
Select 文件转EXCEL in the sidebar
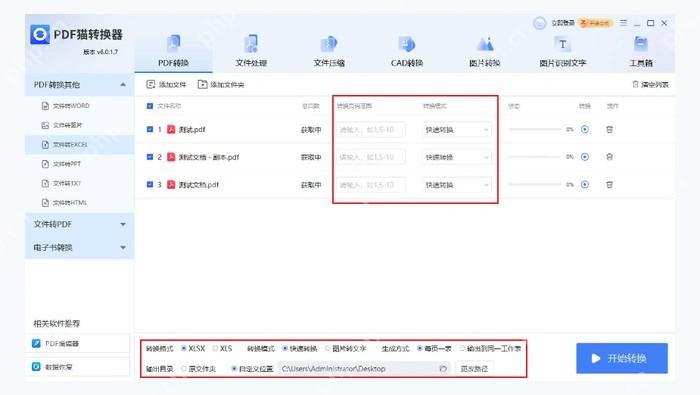(x=79, y=145)
